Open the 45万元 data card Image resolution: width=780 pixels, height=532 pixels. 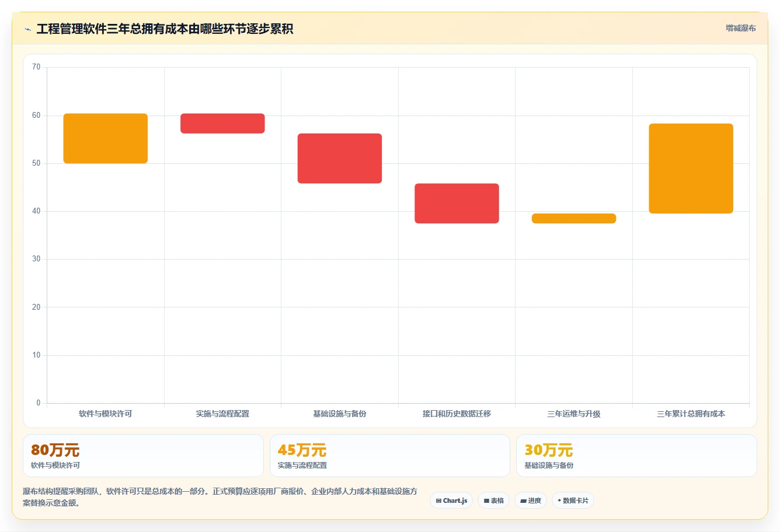click(x=390, y=456)
